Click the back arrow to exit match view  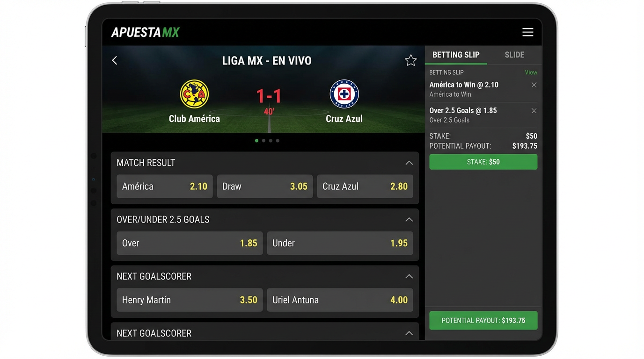(114, 60)
